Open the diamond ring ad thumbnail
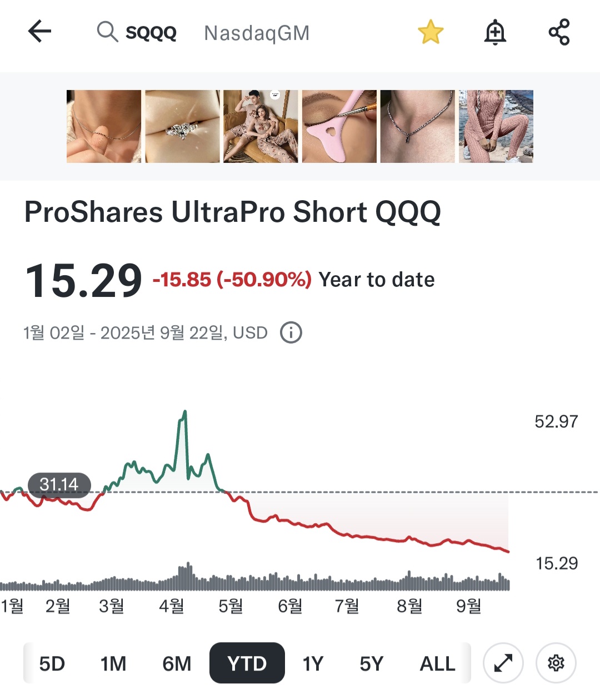Viewport: 600px width, 700px height. (x=182, y=126)
